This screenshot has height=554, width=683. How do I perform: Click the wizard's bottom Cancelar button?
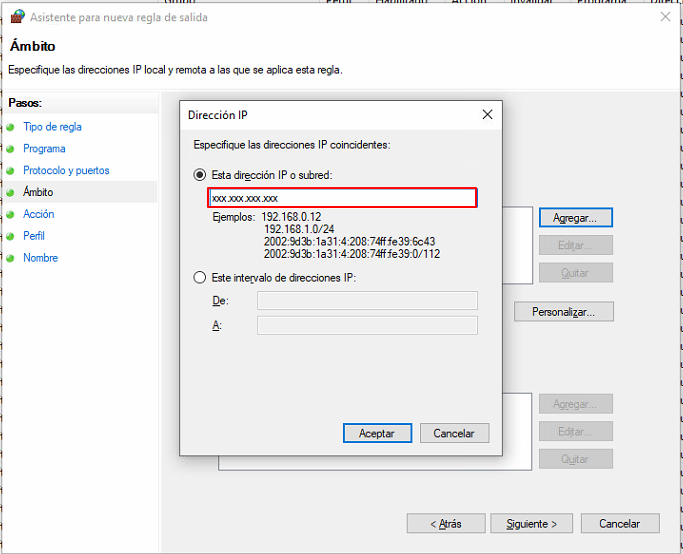coord(620,524)
